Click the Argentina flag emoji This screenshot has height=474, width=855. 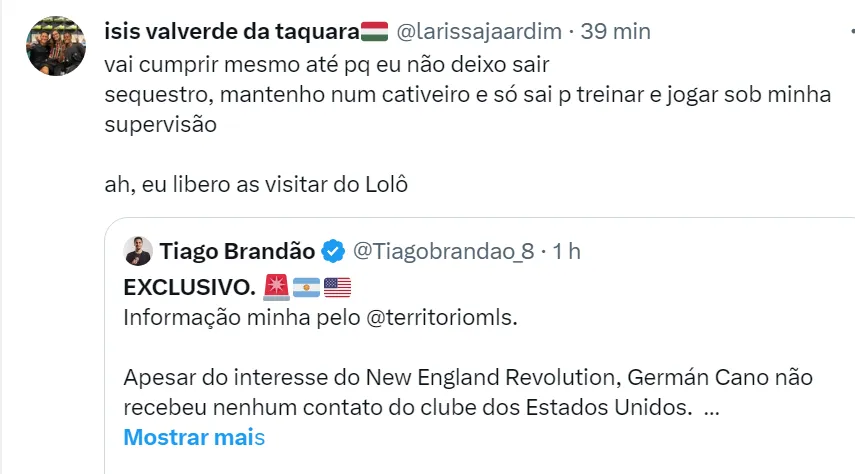(307, 288)
